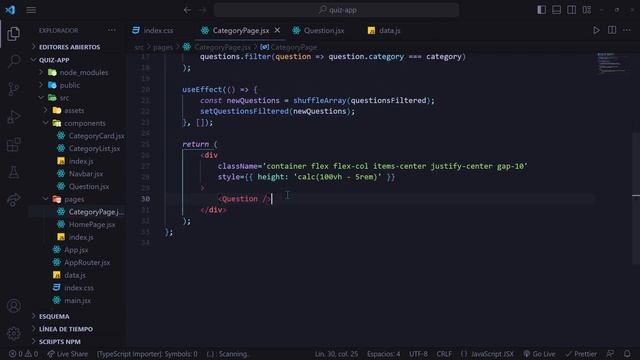This screenshot has height=360, width=640.
Task: Expand the assets folder
Action: pos(73,111)
